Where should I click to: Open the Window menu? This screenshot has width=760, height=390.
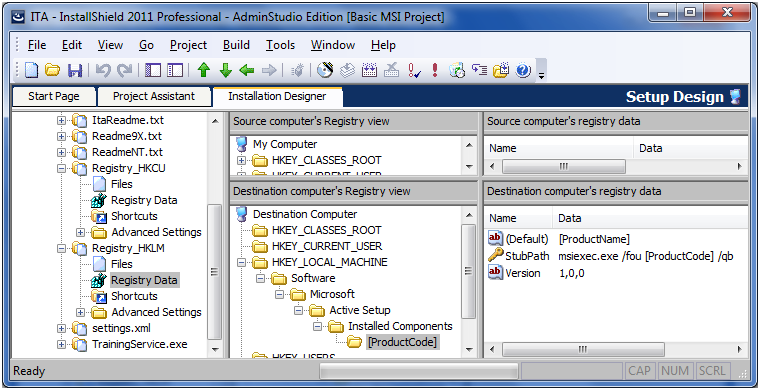coord(332,45)
